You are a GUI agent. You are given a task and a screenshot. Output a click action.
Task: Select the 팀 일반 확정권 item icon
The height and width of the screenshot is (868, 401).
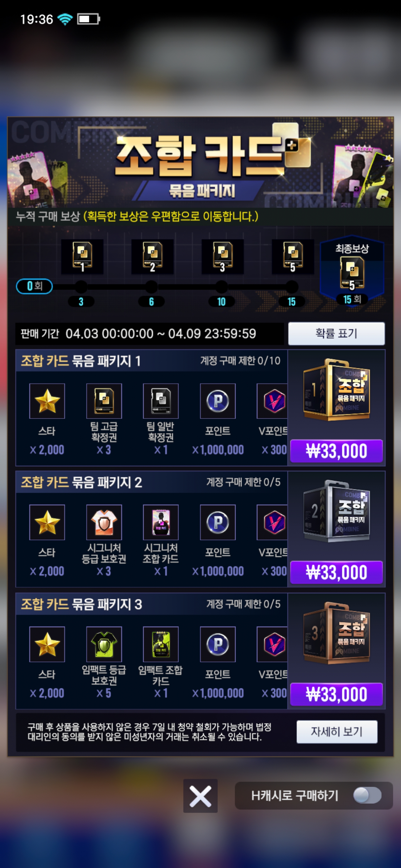tap(161, 401)
